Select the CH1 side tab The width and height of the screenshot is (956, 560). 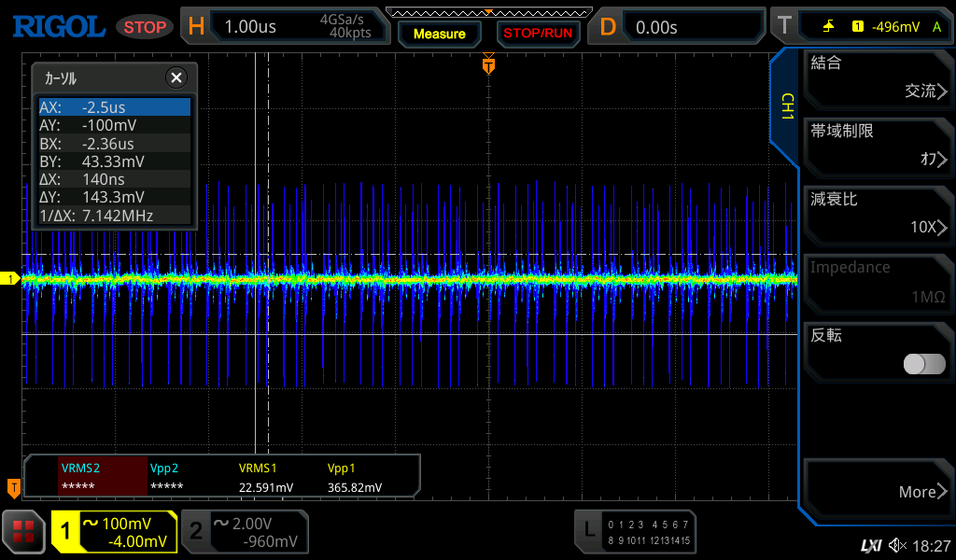(786, 107)
